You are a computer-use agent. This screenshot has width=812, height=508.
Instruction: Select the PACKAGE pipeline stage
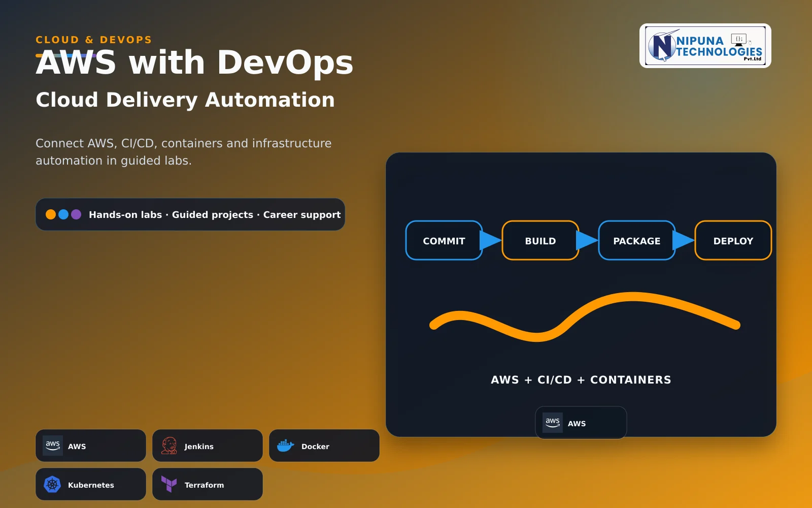point(637,240)
